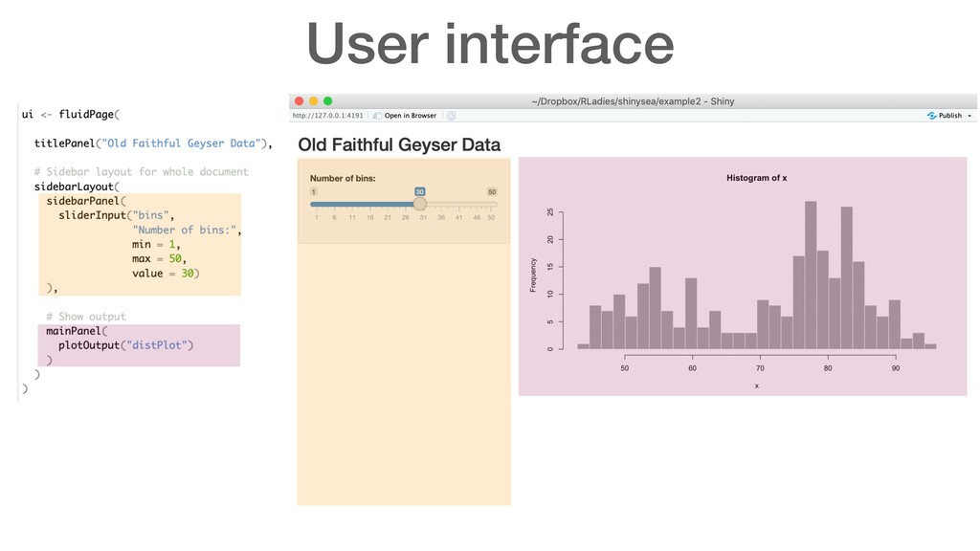Click the window title bar text

point(633,100)
